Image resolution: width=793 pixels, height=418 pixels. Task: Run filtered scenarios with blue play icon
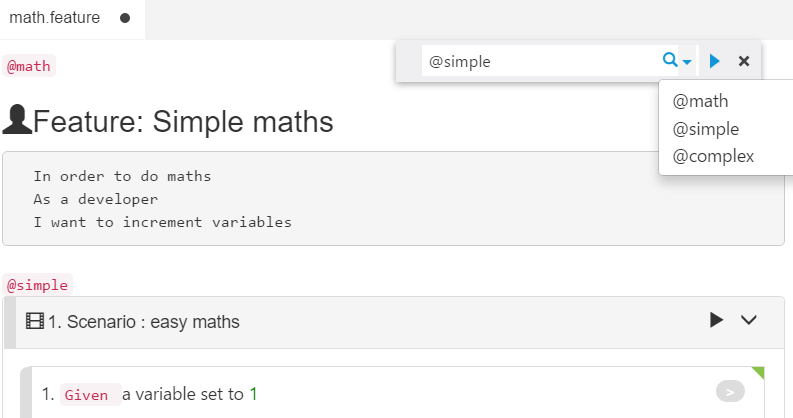point(715,61)
